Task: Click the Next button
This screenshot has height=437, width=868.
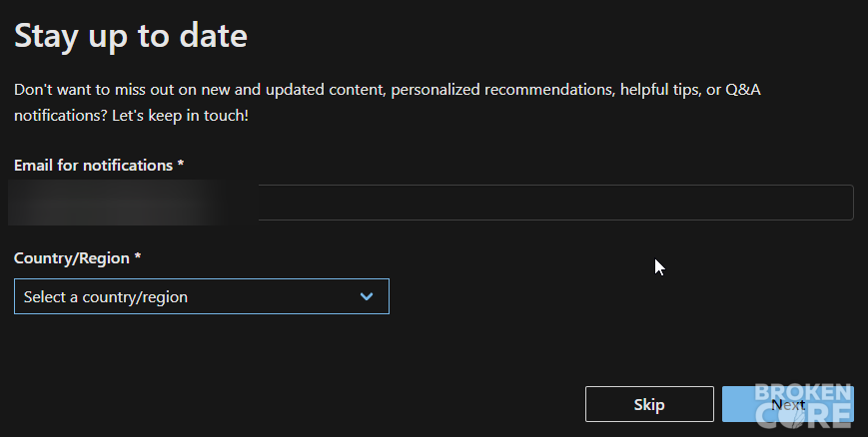Action: (x=788, y=404)
